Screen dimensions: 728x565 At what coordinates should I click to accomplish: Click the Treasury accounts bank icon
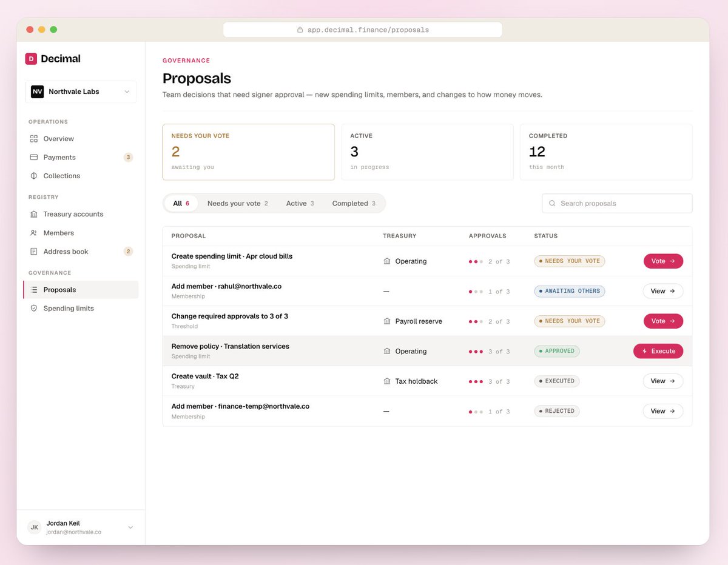[x=34, y=214]
